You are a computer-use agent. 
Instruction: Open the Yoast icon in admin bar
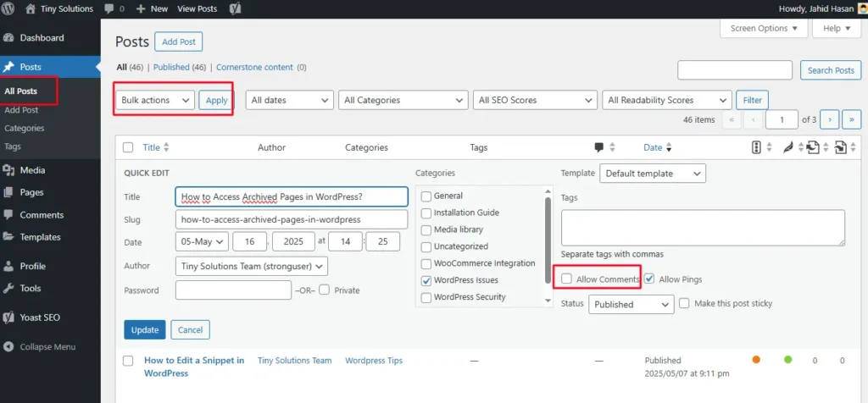tap(235, 8)
